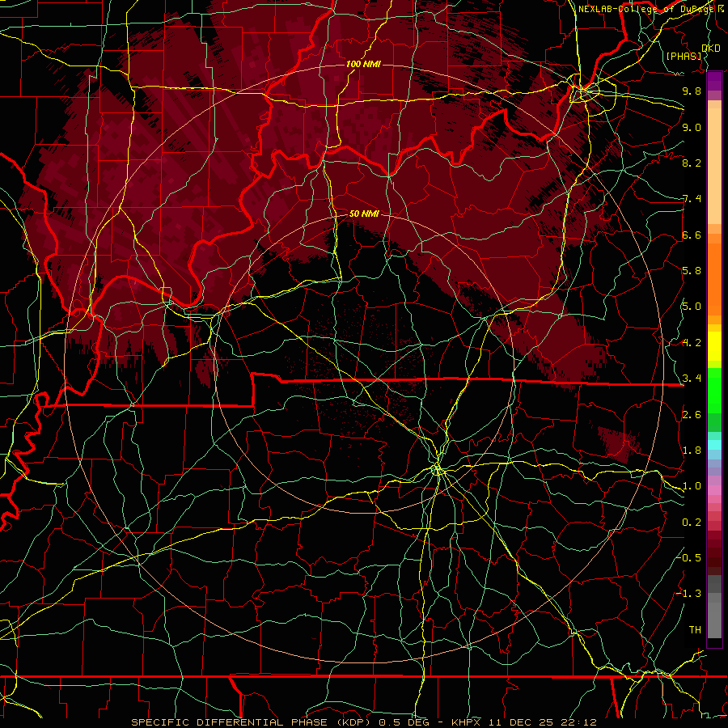Click the 1.0 value on the color scale
This screenshot has height=728, width=728.
pos(692,486)
